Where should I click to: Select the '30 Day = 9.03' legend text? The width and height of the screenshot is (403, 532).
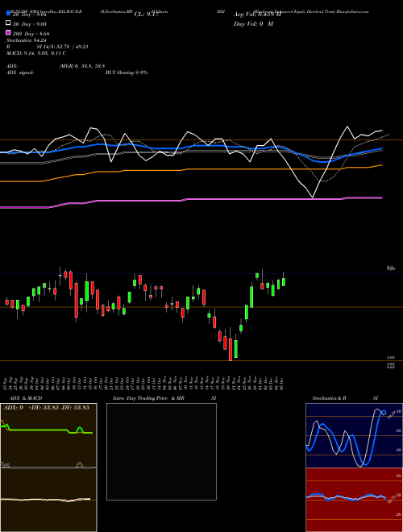coord(30,24)
